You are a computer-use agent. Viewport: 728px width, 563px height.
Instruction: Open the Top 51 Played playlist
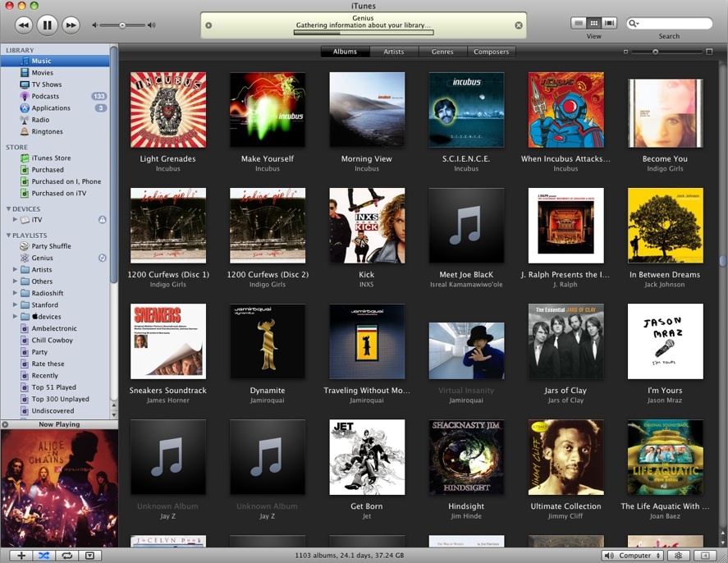55,387
